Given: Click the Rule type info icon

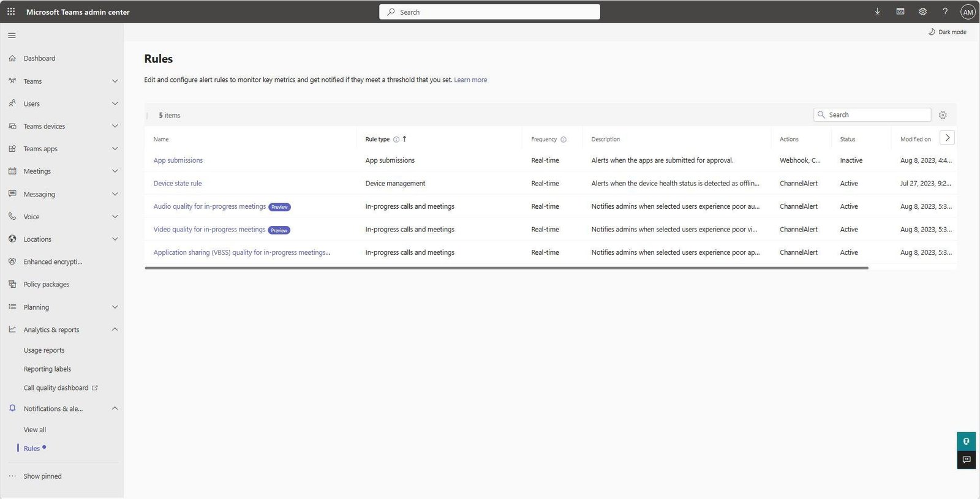Looking at the screenshot, I should tap(396, 140).
